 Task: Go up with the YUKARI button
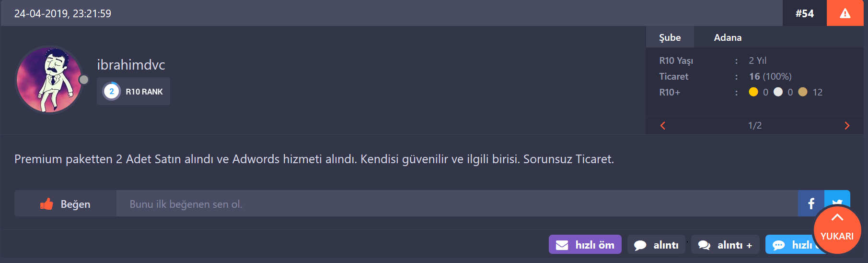(837, 229)
